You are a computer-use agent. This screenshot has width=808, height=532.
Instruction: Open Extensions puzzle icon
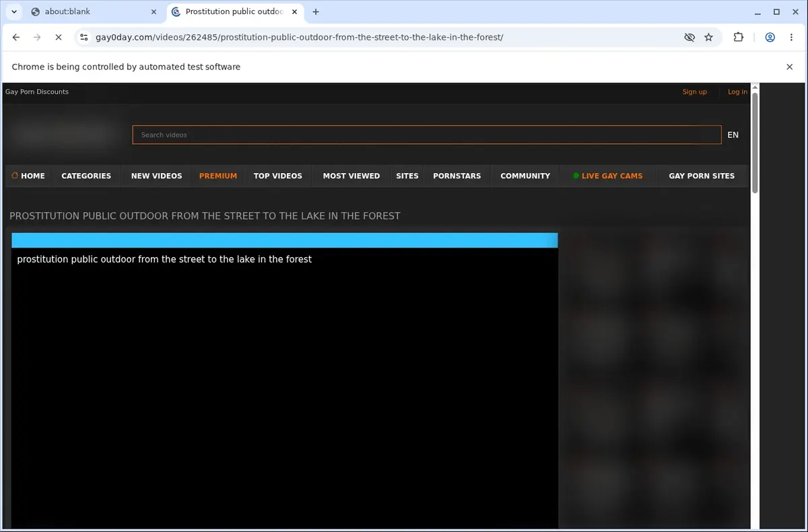[739, 38]
